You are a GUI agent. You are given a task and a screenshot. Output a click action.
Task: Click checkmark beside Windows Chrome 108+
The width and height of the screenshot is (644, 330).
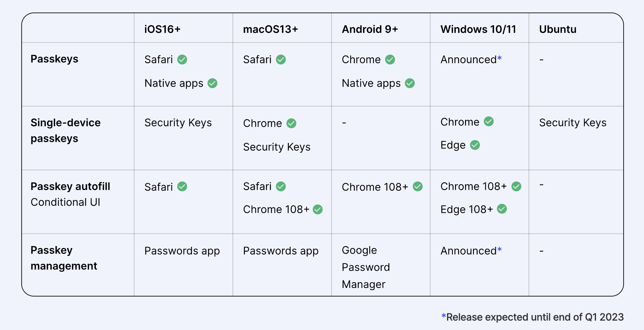pyautogui.click(x=516, y=187)
